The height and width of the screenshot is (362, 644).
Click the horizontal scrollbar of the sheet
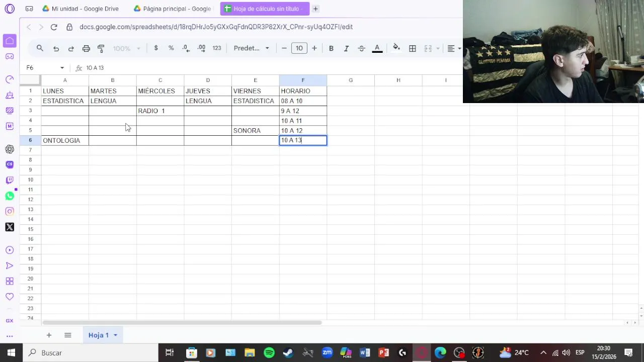[x=182, y=323]
